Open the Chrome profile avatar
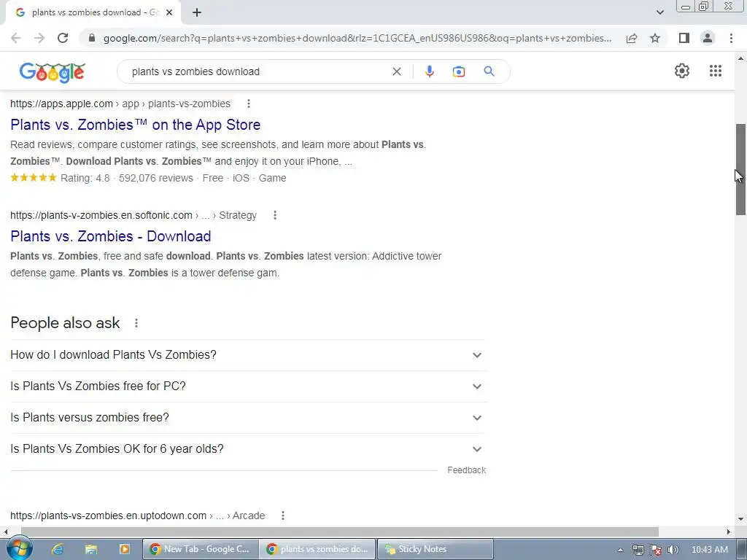The width and height of the screenshot is (747, 560). pos(708,38)
